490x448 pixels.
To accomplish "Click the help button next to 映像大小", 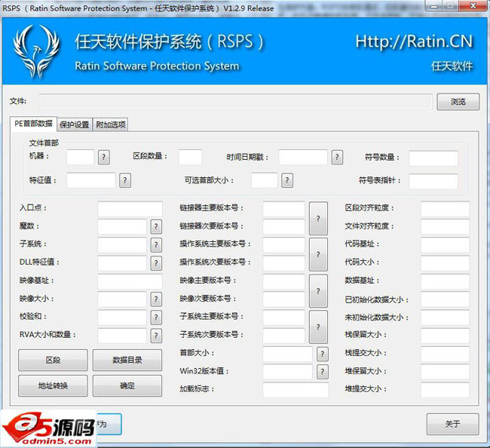I will pos(156,299).
